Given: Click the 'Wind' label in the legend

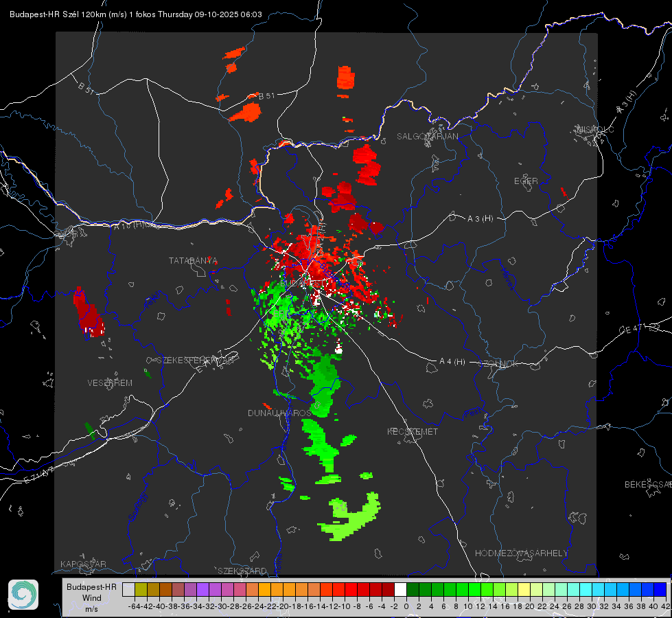Looking at the screenshot, I should pos(92,598).
